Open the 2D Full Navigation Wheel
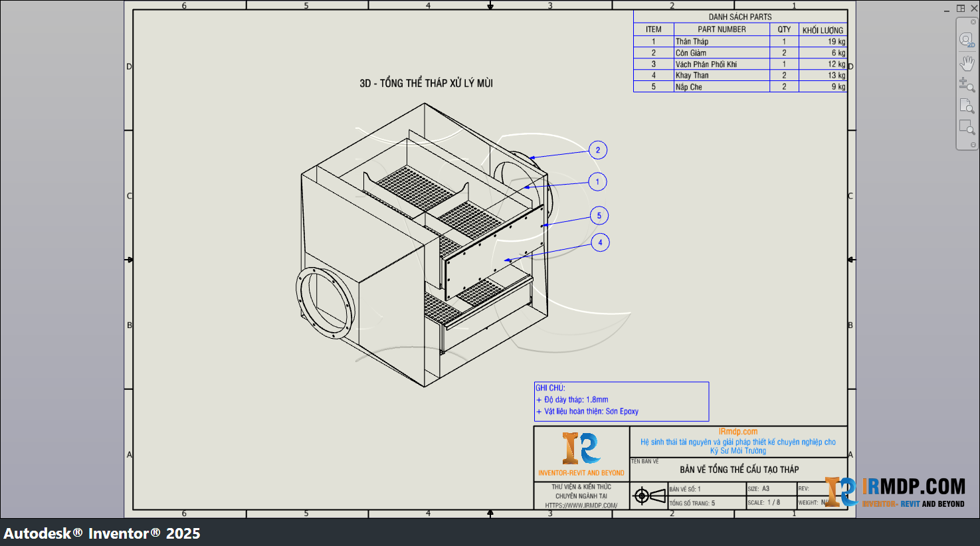The width and height of the screenshot is (980, 546). [967, 41]
